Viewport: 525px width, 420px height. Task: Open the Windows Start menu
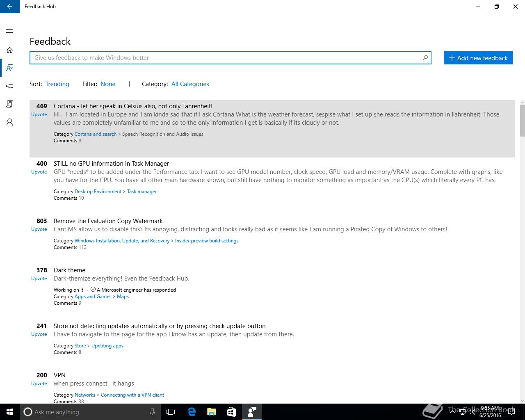(10, 412)
